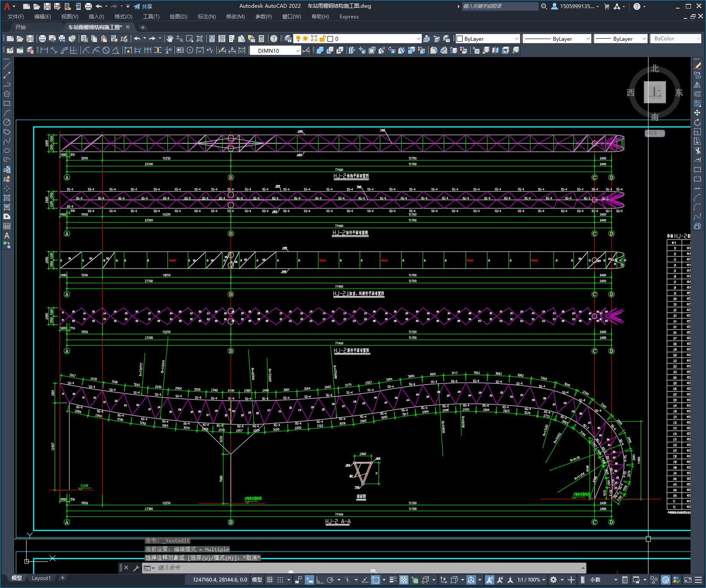Image resolution: width=706 pixels, height=588 pixels.
Task: Select the Multiline Text 'A' tool
Action: point(7,235)
